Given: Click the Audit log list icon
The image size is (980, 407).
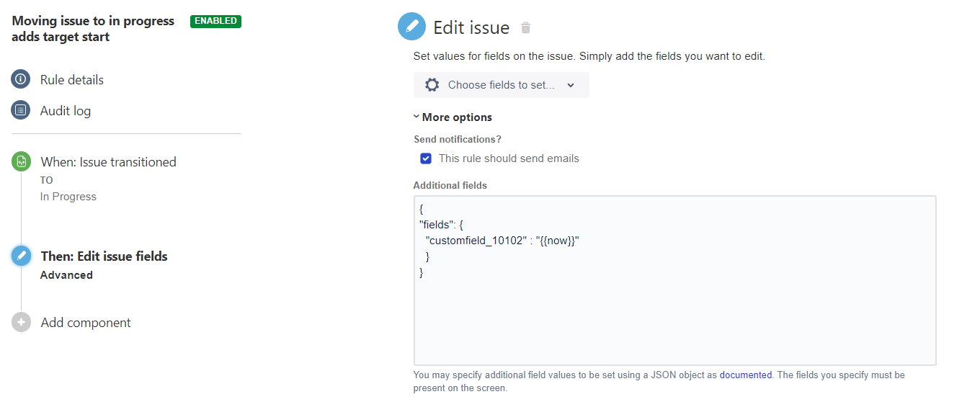Looking at the screenshot, I should point(21,110).
